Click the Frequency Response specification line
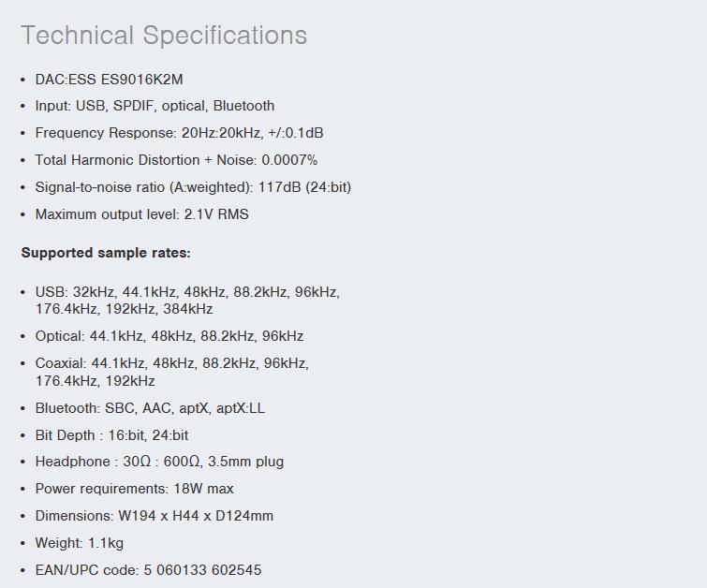 tap(179, 133)
